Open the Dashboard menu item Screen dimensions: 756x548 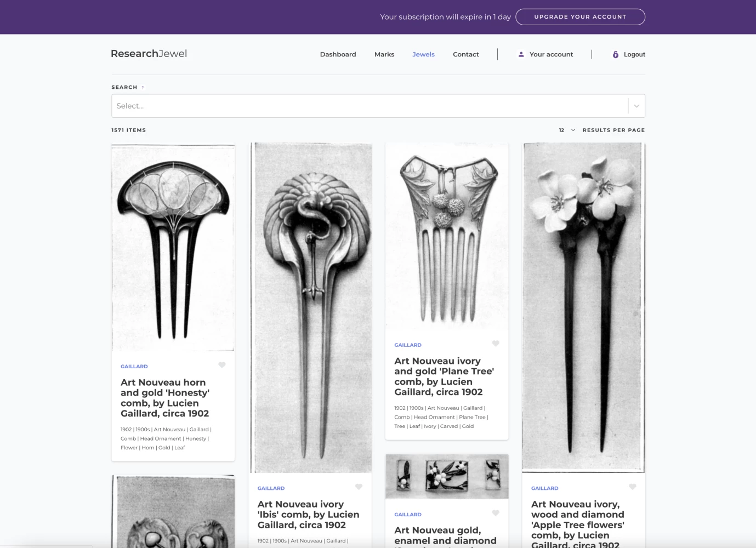(338, 54)
